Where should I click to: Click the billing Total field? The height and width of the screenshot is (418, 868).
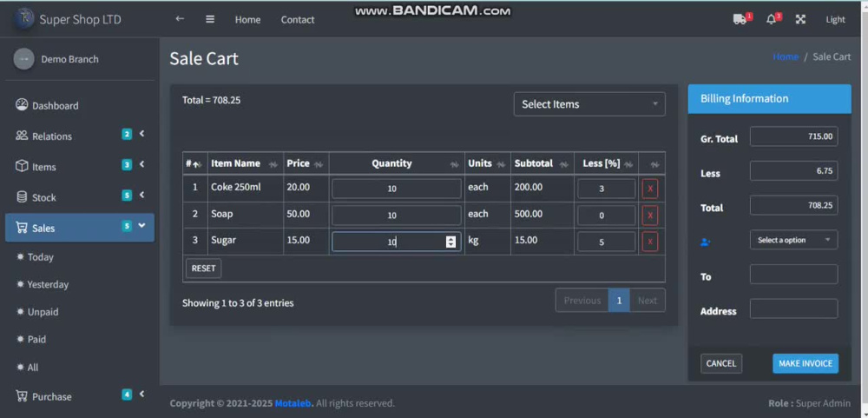tap(794, 205)
